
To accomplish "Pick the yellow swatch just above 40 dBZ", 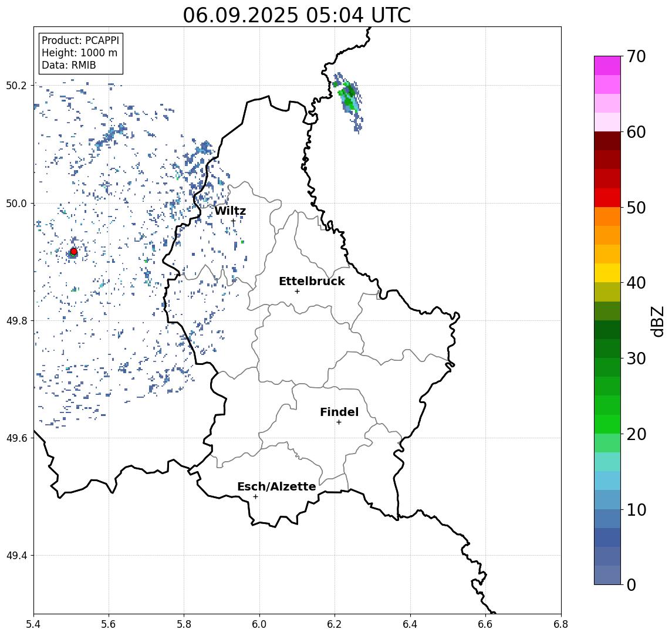I will (x=607, y=273).
